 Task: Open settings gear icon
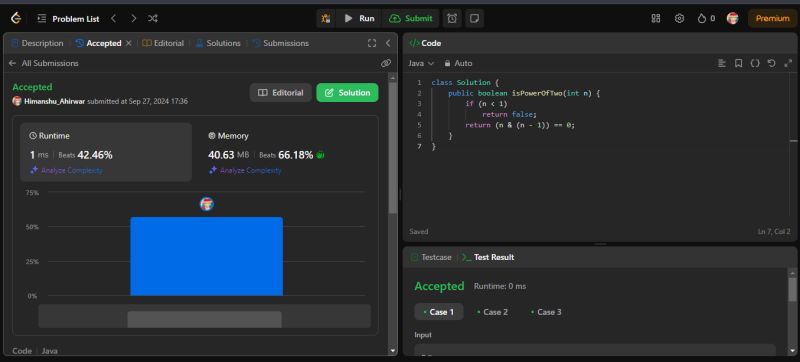pyautogui.click(x=679, y=18)
